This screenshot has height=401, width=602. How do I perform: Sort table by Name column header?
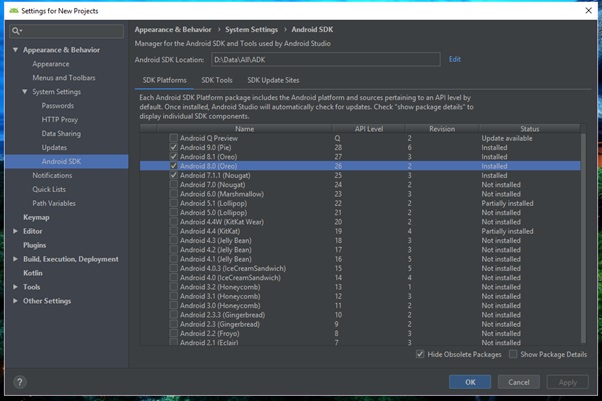click(244, 129)
